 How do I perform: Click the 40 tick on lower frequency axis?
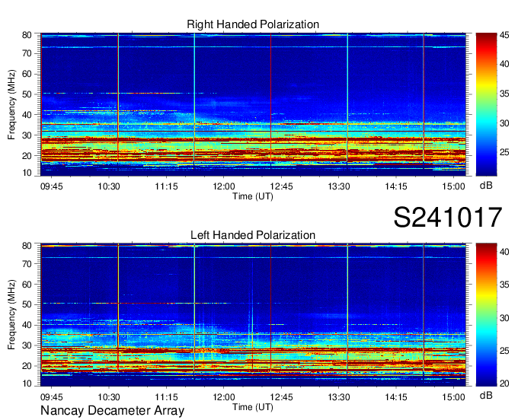(27, 325)
